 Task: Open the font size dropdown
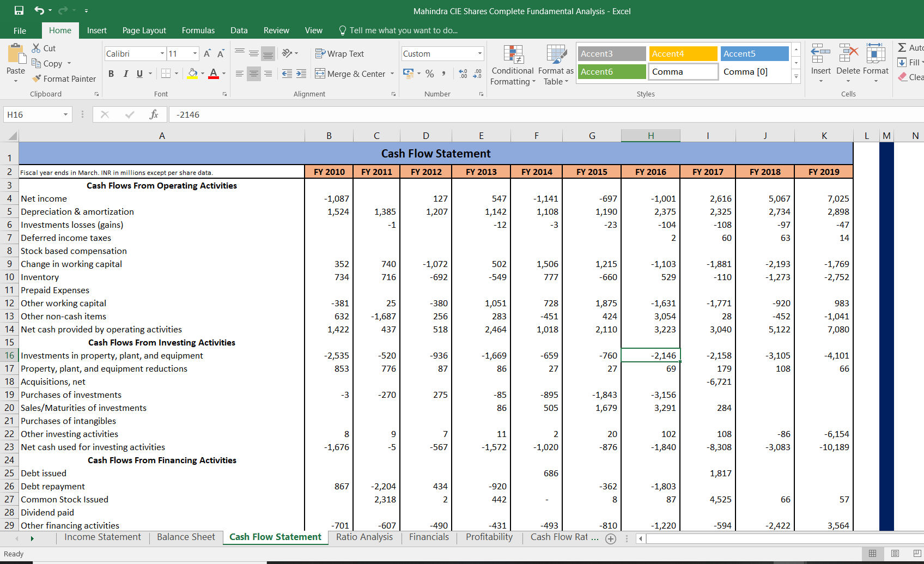[x=195, y=53]
